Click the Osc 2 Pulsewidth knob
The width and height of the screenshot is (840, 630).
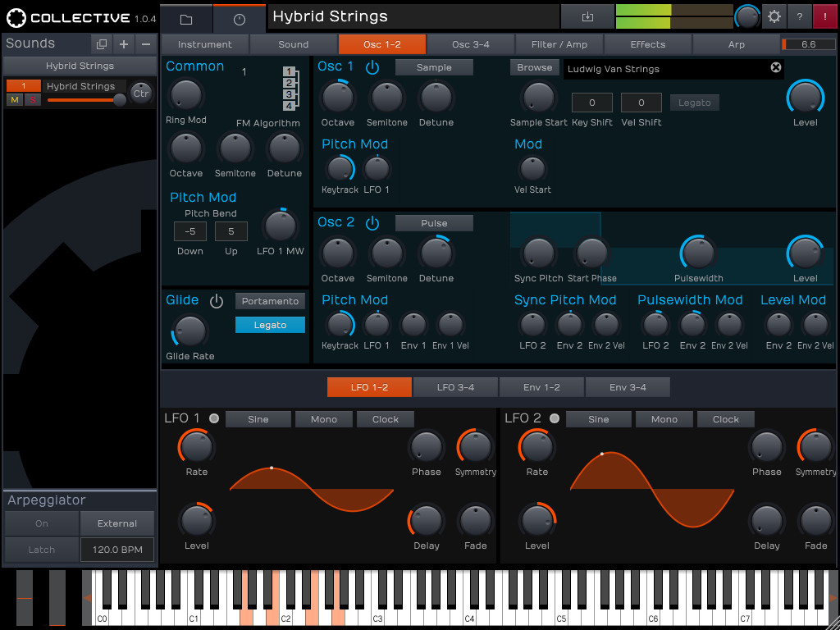pos(699,253)
